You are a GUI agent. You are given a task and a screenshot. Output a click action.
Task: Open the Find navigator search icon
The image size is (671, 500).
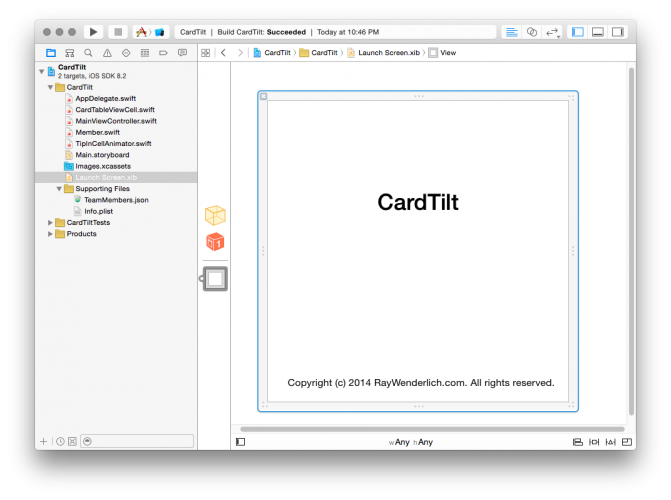89,52
